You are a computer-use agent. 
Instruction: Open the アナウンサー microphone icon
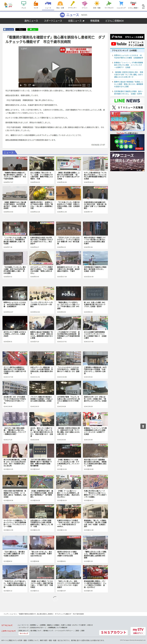tap(72, 4)
